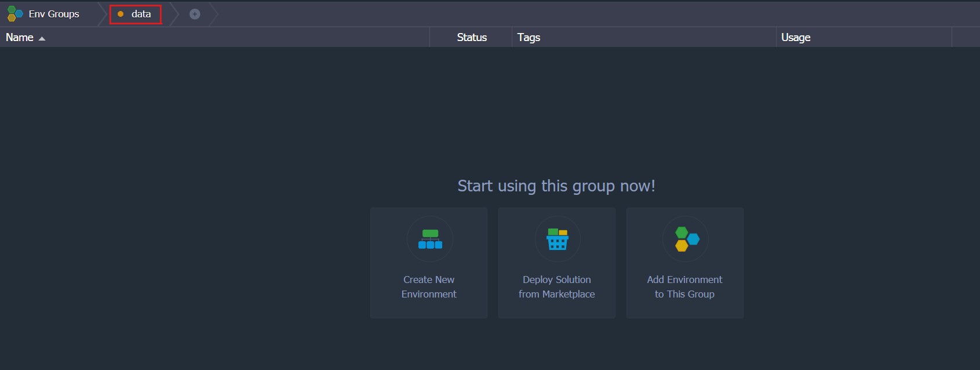Click the breadcrumb chevron after data tab

(174, 14)
